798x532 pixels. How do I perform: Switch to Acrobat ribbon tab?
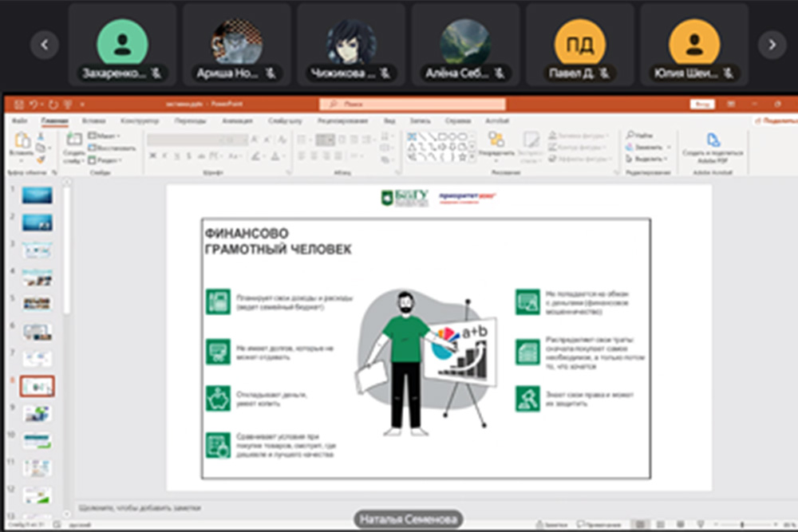(496, 120)
